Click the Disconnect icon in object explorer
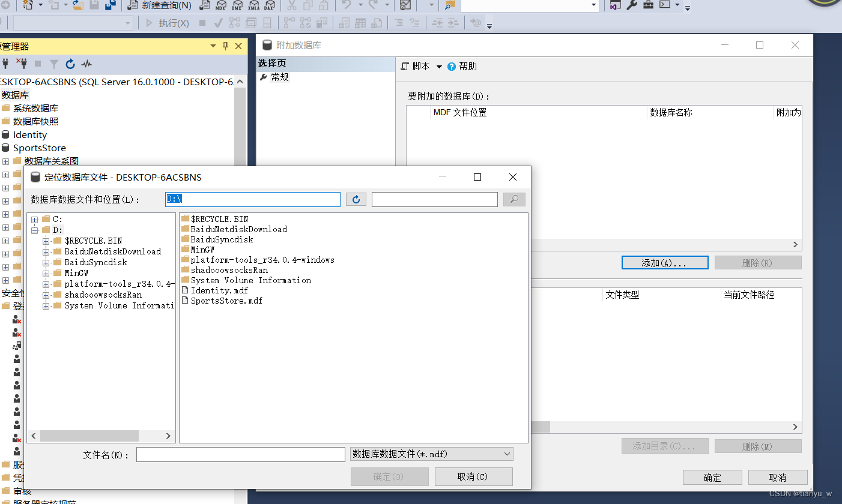Viewport: 842px width, 504px height. (22, 64)
